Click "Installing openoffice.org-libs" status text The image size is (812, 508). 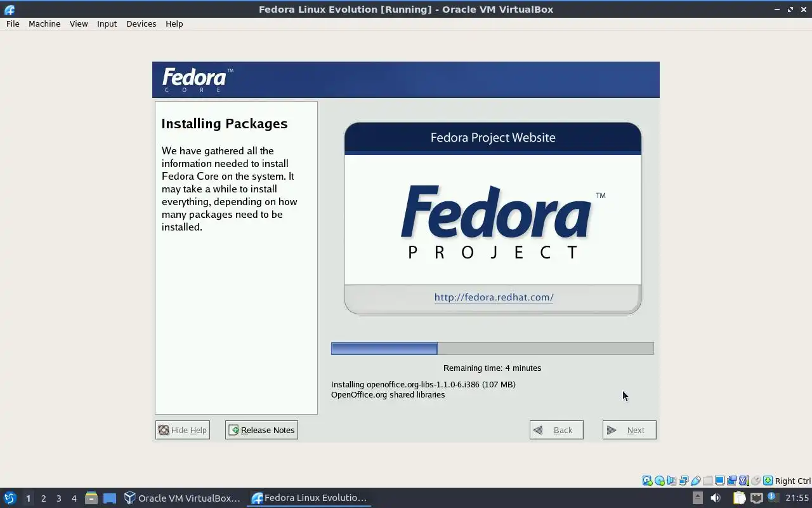point(423,384)
